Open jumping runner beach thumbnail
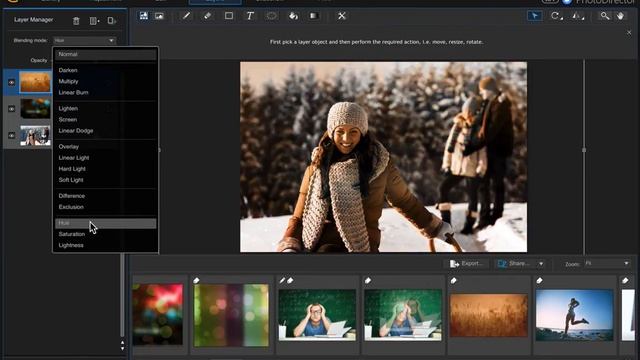The width and height of the screenshot is (640, 360). coord(574,315)
